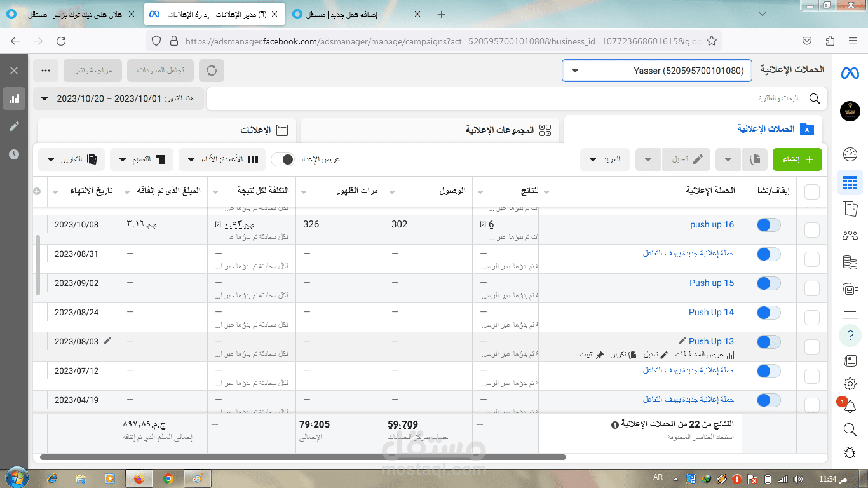Screen dimensions: 868x488
Task: Click the info icon in results summary row
Action: [614, 424]
